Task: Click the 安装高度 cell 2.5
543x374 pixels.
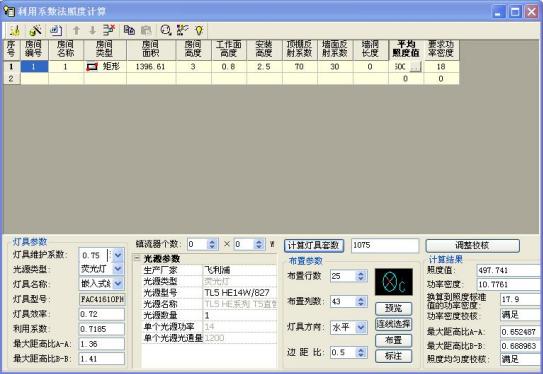Action: (x=264, y=66)
